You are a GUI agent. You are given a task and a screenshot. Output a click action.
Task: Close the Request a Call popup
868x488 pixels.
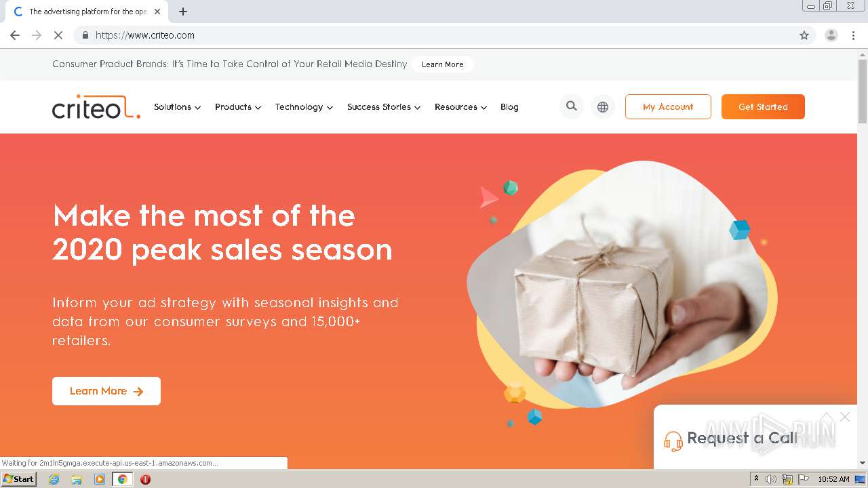coord(844,417)
